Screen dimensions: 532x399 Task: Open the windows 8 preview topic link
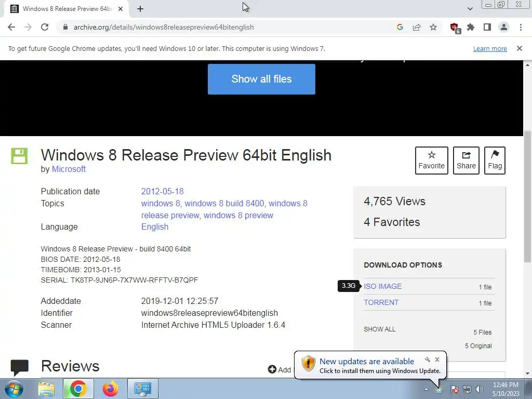pyautogui.click(x=238, y=215)
